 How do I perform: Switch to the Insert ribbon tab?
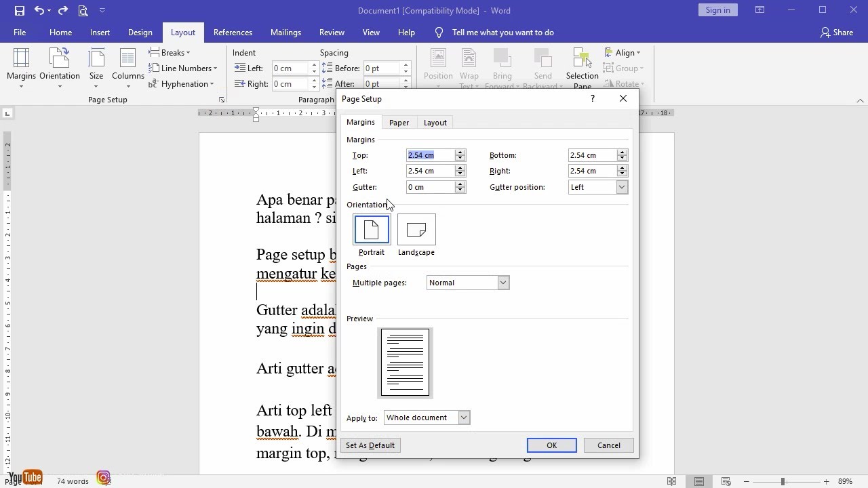(x=100, y=33)
